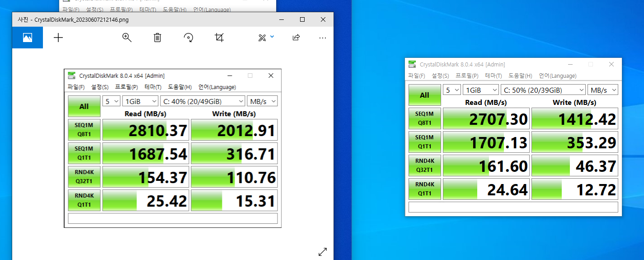Open the MB/s unit dropdown
The height and width of the screenshot is (260, 644).
(602, 90)
